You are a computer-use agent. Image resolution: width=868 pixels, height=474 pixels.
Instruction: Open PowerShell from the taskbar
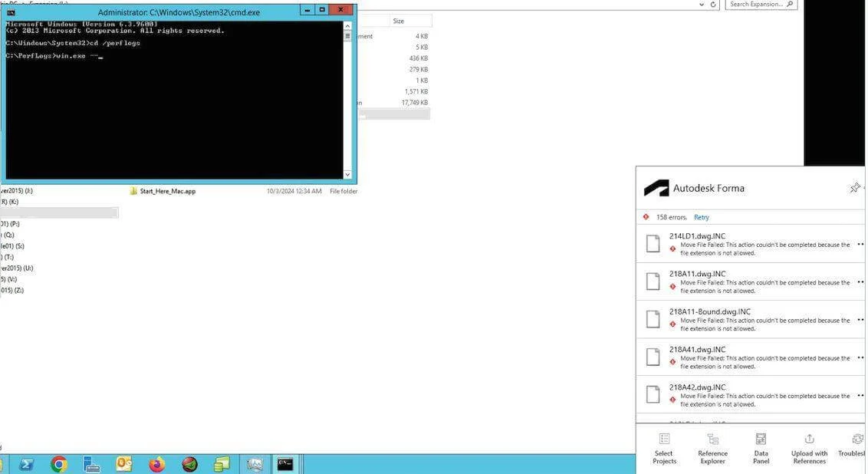26,464
